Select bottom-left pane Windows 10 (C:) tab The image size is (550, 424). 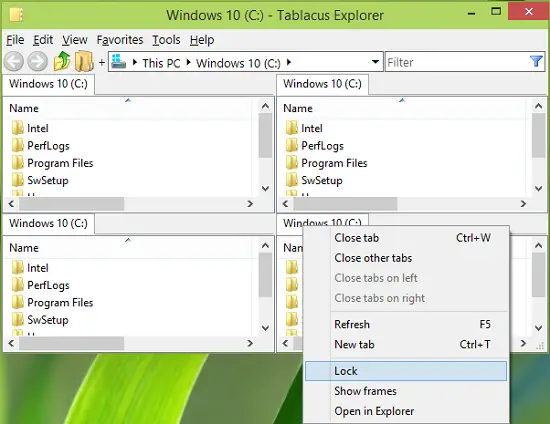(48, 223)
